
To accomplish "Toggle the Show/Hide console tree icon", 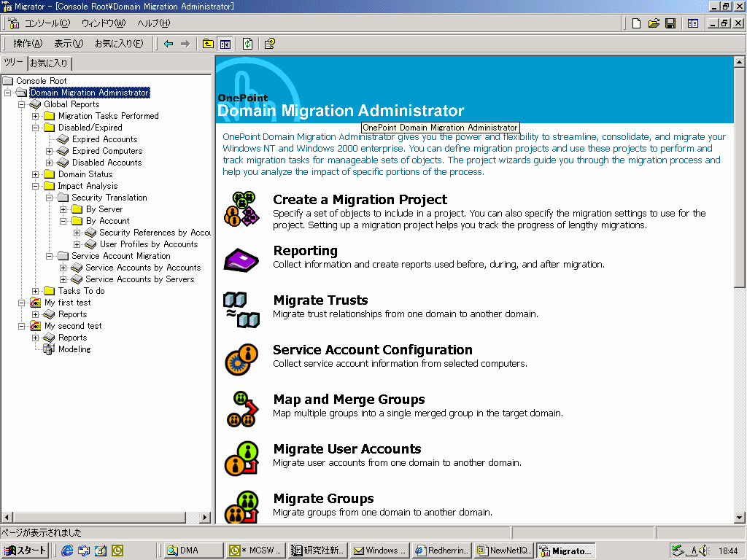I will [x=225, y=44].
